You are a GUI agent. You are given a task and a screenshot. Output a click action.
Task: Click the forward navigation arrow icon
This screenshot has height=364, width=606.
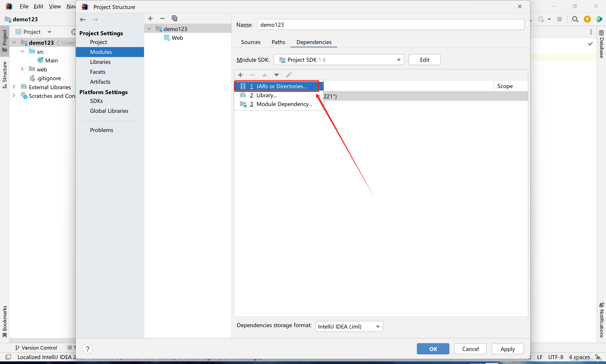95,19
